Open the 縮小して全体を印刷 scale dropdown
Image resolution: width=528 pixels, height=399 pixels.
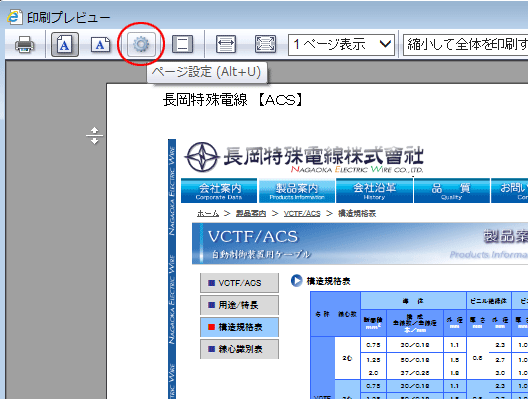coord(466,44)
